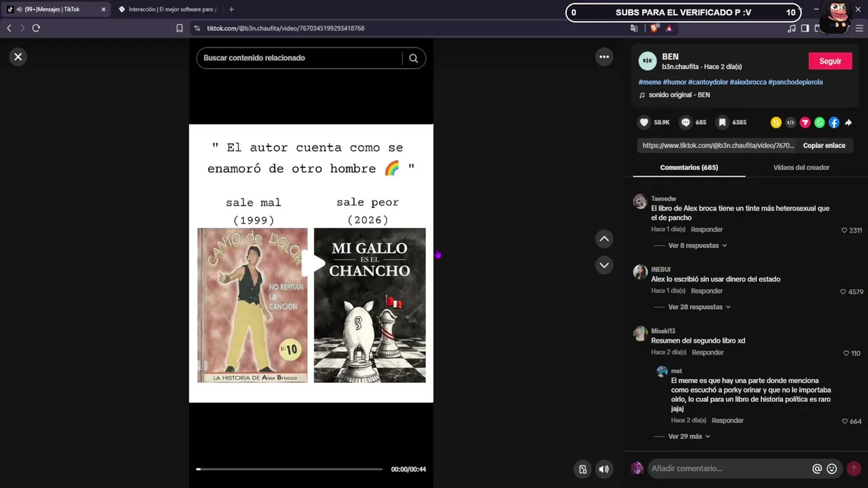This screenshot has width=868, height=488.
Task: Get the embed code icon
Action: [790, 123]
